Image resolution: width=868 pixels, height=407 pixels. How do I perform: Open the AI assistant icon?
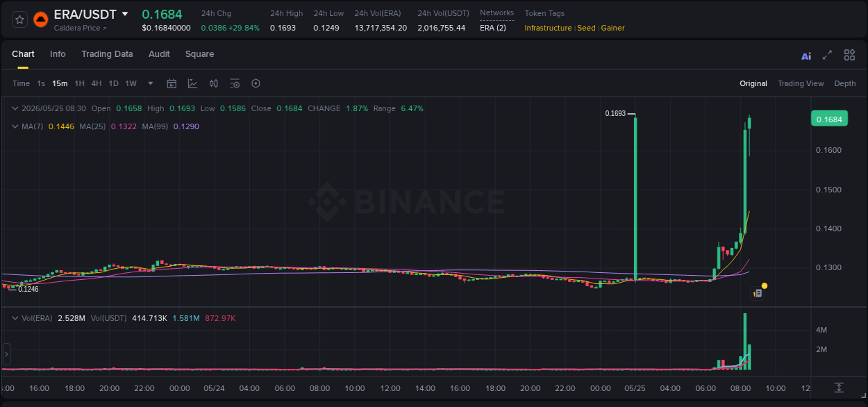pyautogui.click(x=806, y=56)
